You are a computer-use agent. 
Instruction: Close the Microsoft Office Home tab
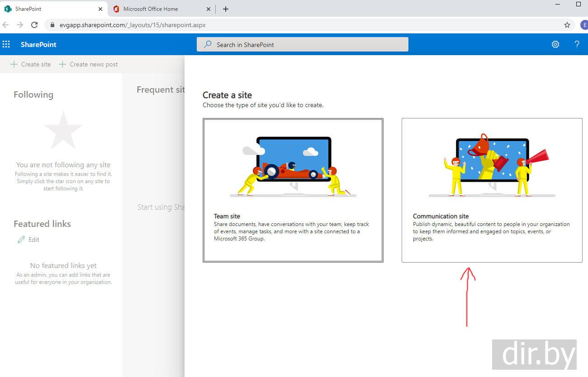coord(209,9)
